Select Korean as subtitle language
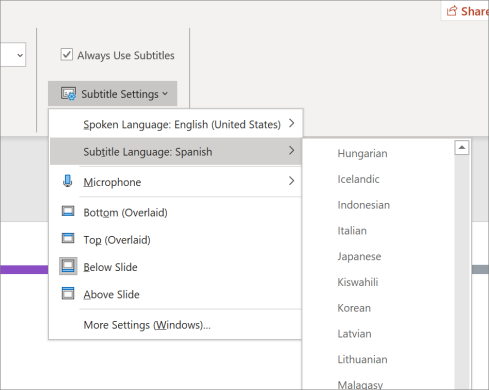Screen dimensions: 489x390 pos(378,308)
